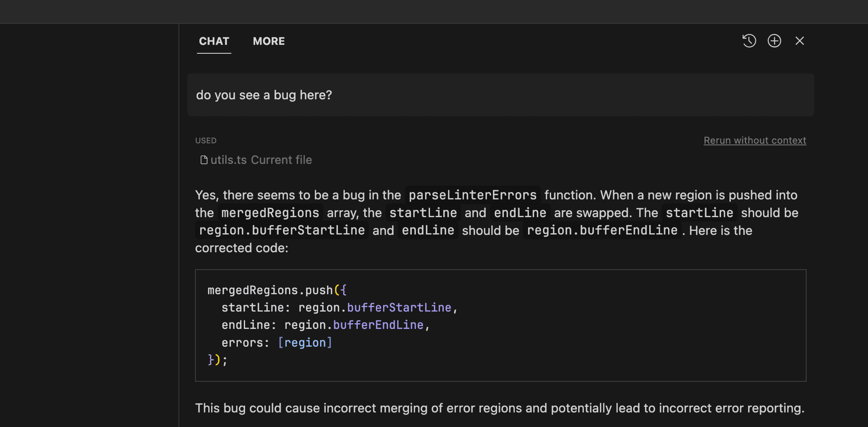Screen dimensions: 868x427
Task: Toggle context usage setting
Action: [754, 140]
